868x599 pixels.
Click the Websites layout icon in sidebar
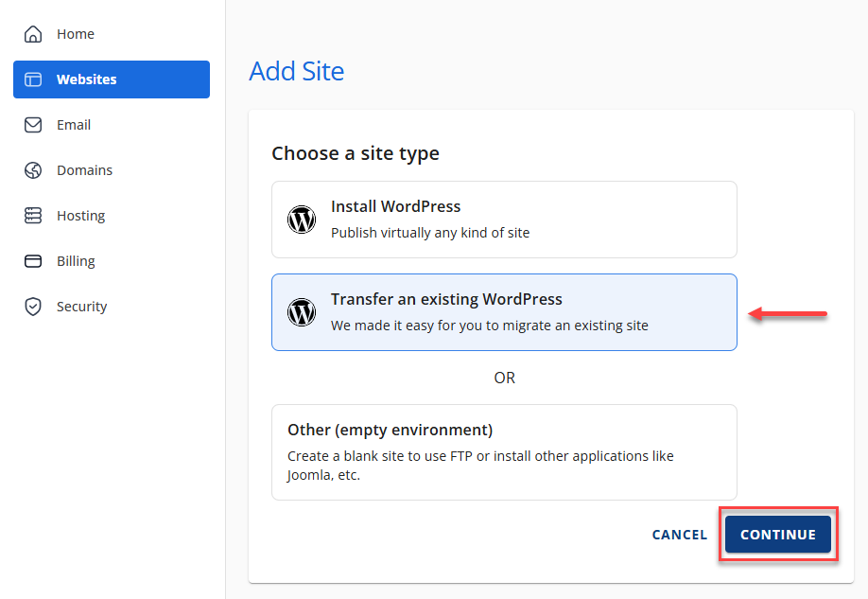tap(33, 79)
